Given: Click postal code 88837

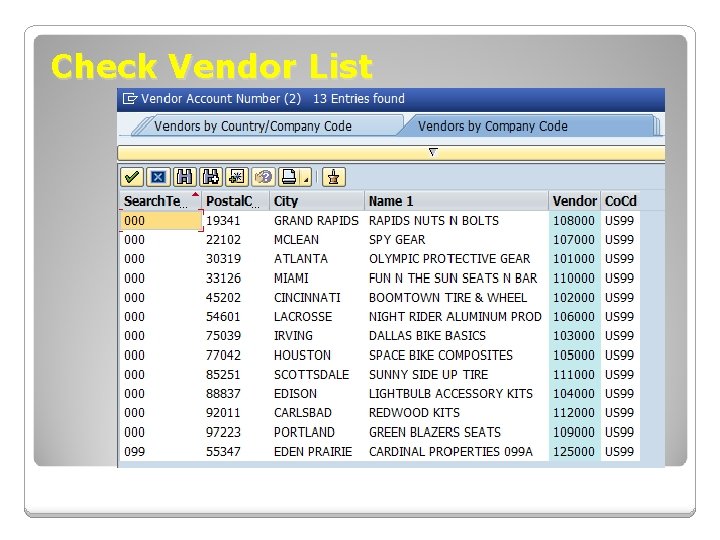Looking at the screenshot, I should coord(223,394).
